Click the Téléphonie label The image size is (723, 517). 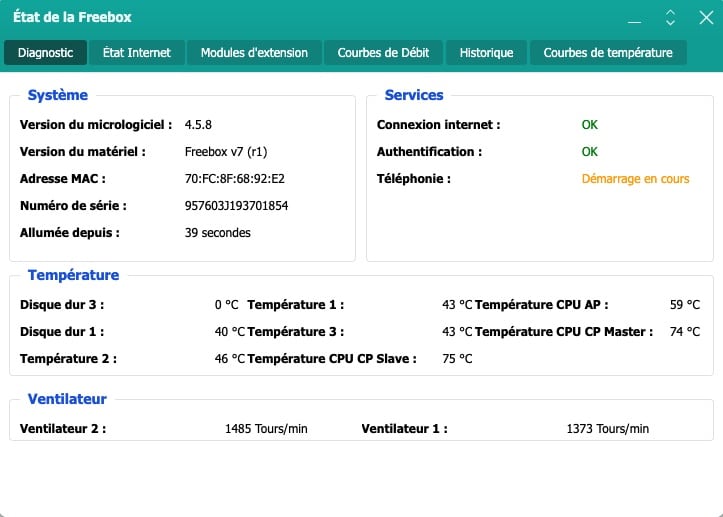coord(414,179)
